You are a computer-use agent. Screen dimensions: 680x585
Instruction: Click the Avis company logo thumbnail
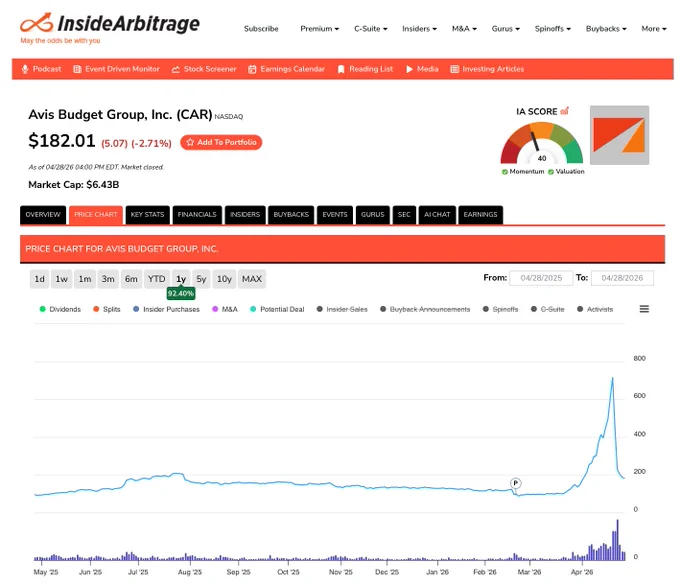619,135
